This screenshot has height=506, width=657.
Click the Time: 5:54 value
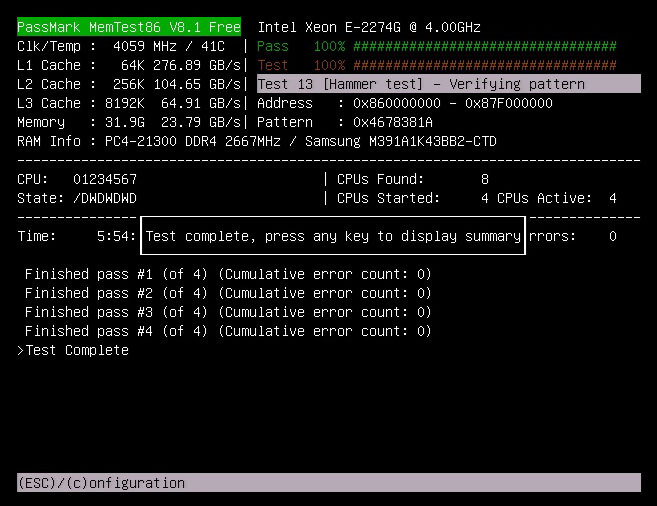coord(76,236)
